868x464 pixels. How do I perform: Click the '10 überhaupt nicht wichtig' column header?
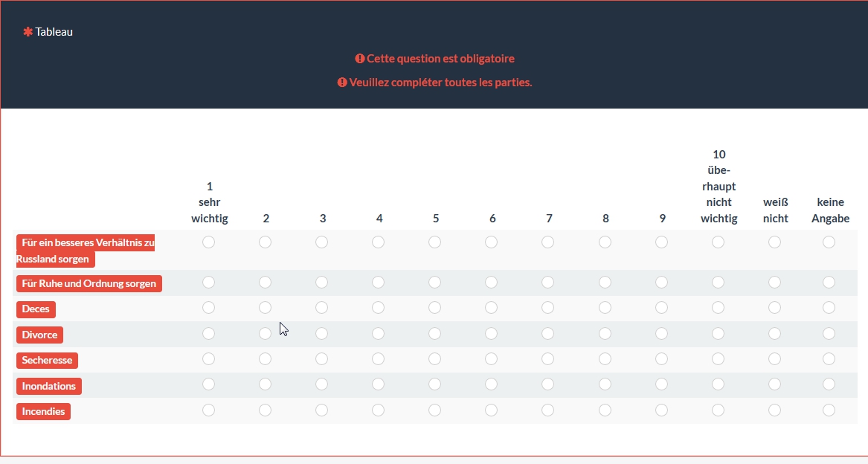718,186
